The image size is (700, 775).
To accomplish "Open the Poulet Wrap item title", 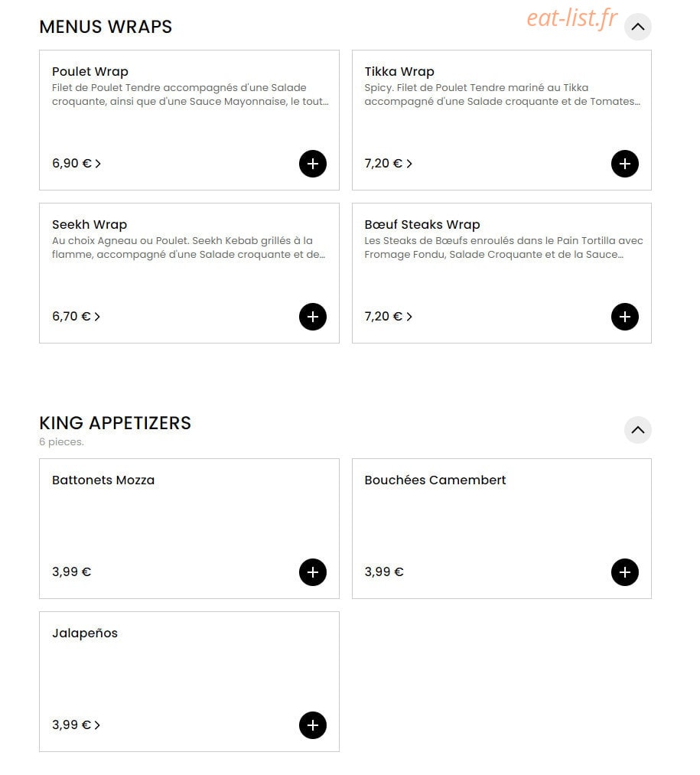I will click(x=90, y=72).
